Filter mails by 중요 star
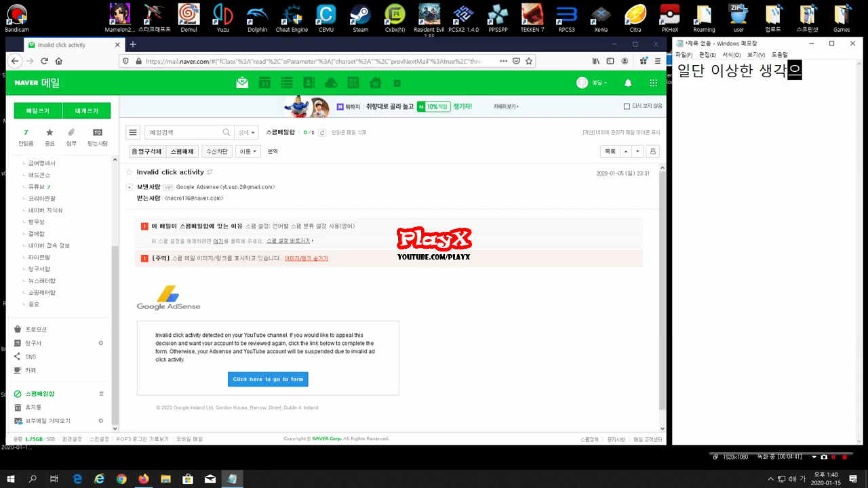 50,137
